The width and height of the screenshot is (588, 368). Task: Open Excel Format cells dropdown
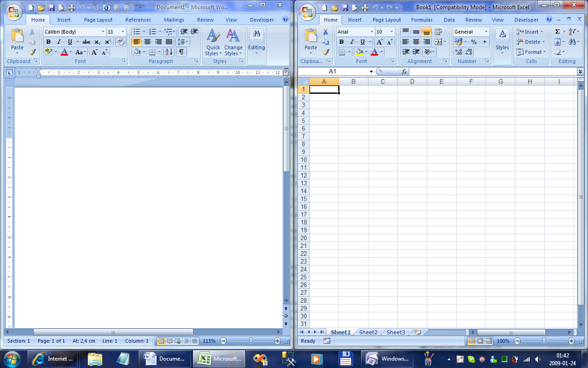pyautogui.click(x=531, y=52)
